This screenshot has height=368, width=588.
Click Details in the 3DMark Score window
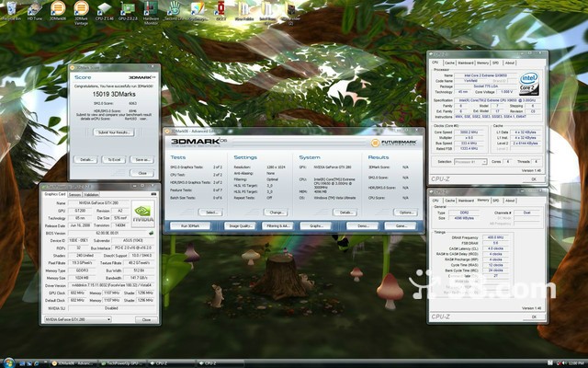point(85,159)
